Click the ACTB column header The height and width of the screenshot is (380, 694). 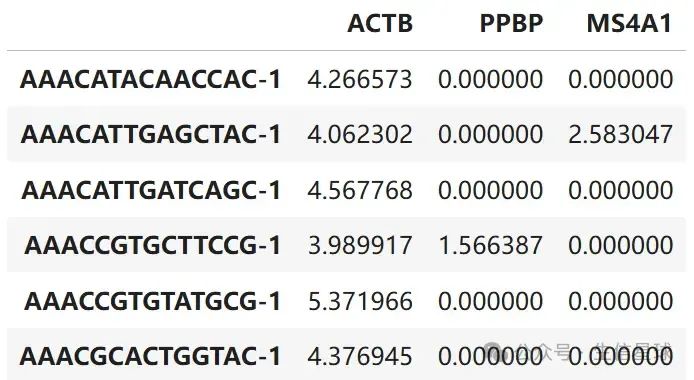pos(380,23)
